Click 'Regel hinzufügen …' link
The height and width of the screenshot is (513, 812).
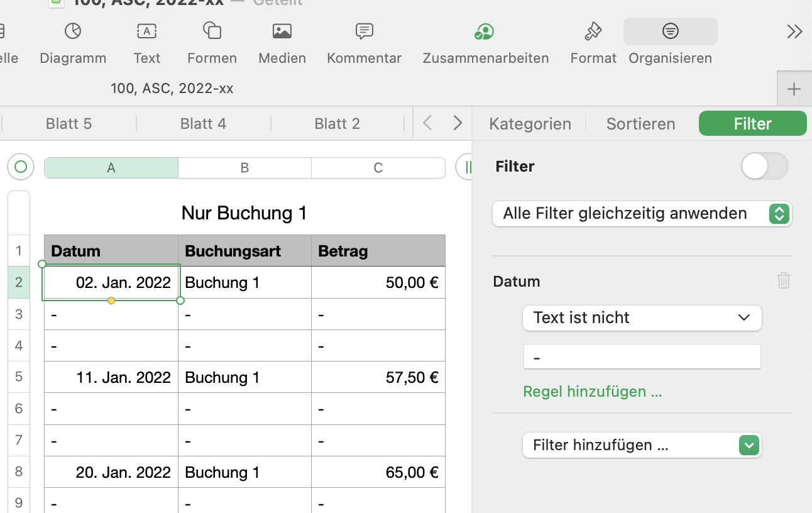[x=592, y=392]
